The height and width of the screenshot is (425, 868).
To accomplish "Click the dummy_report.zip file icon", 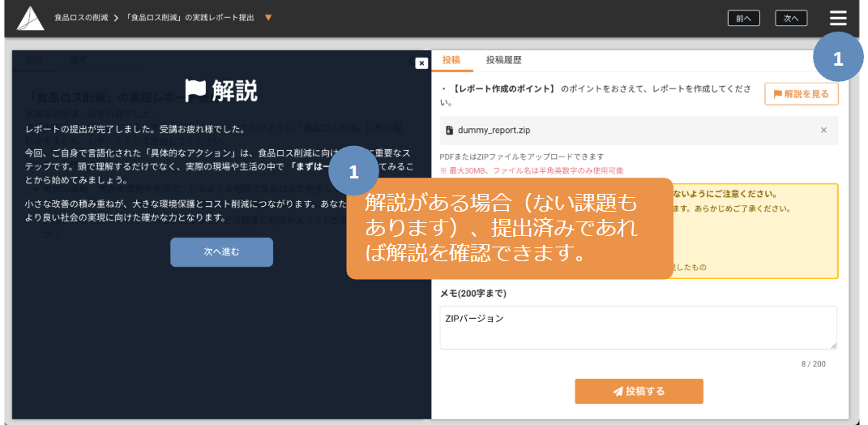I will coord(449,131).
